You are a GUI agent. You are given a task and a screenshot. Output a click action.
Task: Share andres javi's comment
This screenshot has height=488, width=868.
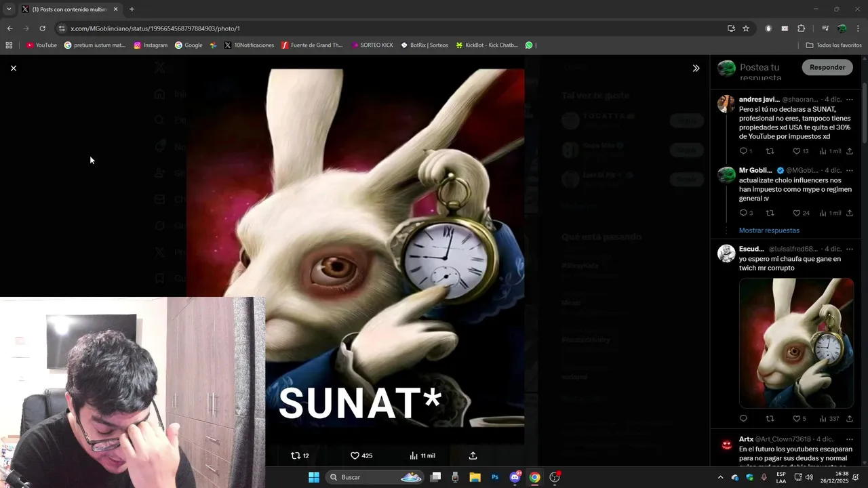(x=849, y=151)
